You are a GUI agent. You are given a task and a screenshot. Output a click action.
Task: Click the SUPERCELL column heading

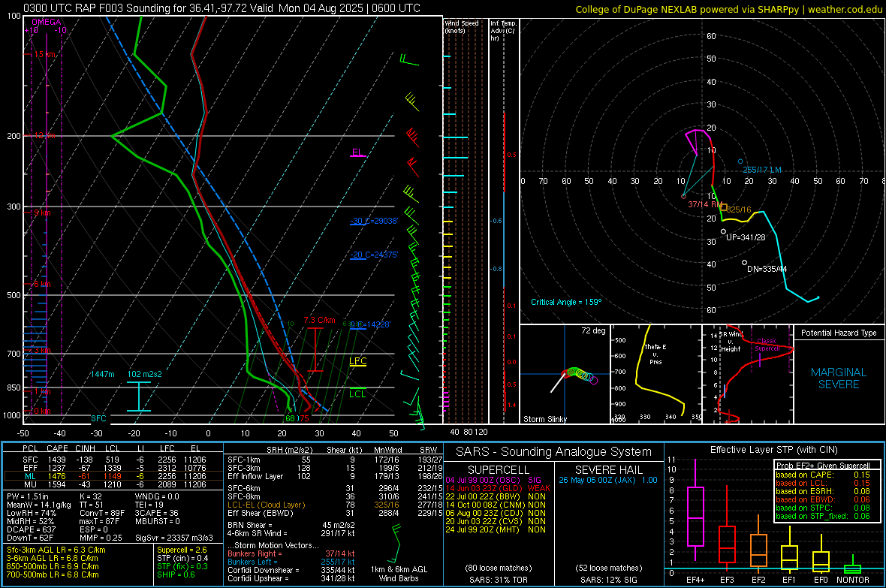click(x=499, y=470)
